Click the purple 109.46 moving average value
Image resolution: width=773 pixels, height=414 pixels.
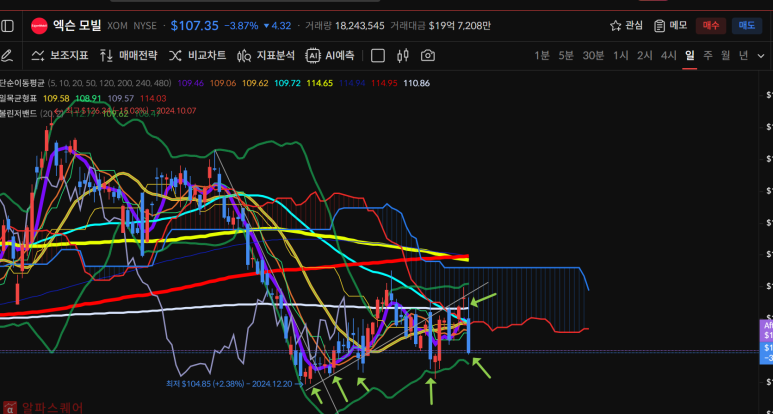pos(190,83)
